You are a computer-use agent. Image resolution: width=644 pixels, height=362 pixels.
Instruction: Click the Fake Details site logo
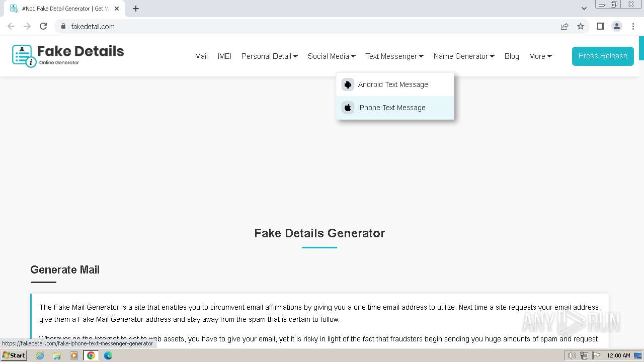68,56
